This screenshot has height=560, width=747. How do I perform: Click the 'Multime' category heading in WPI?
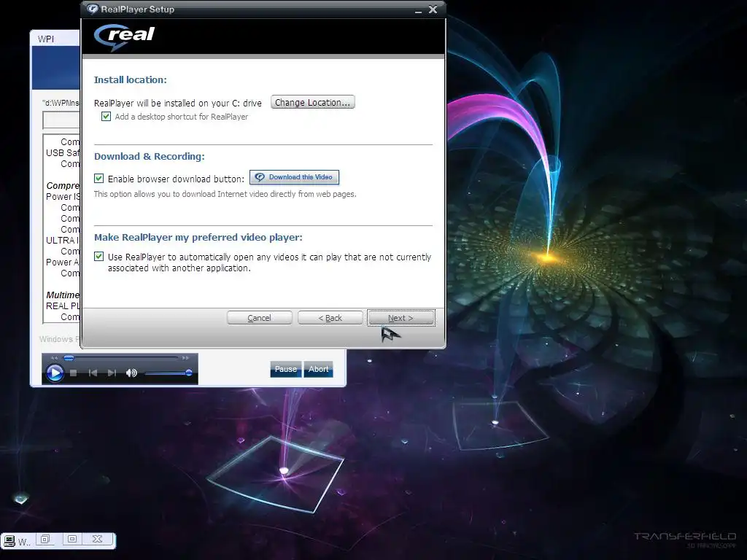pos(63,295)
